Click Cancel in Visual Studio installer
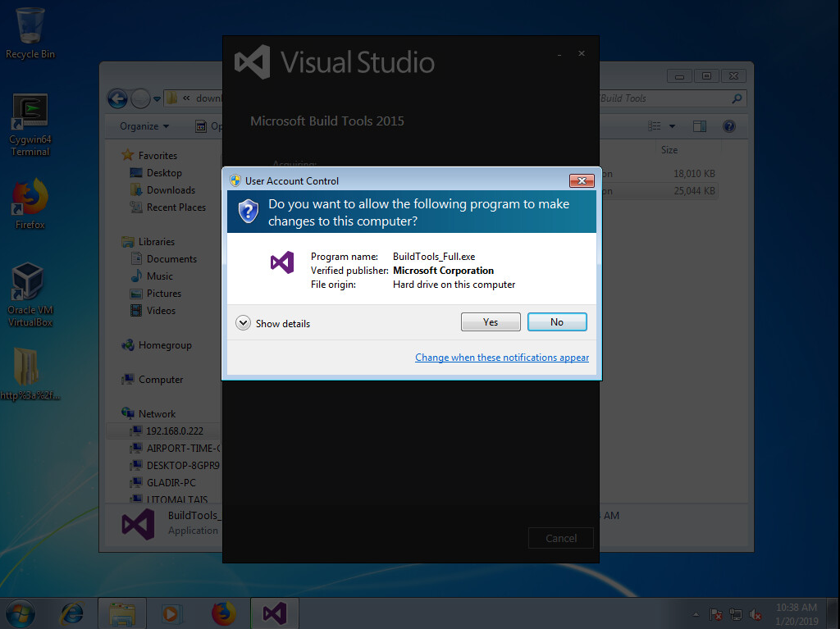Viewport: 840px width, 629px height. [x=561, y=539]
